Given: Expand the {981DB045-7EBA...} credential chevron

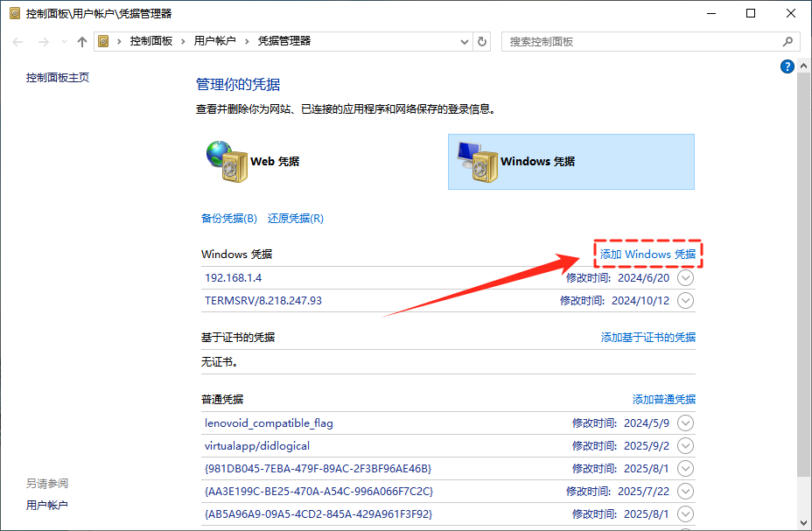Looking at the screenshot, I should [685, 469].
